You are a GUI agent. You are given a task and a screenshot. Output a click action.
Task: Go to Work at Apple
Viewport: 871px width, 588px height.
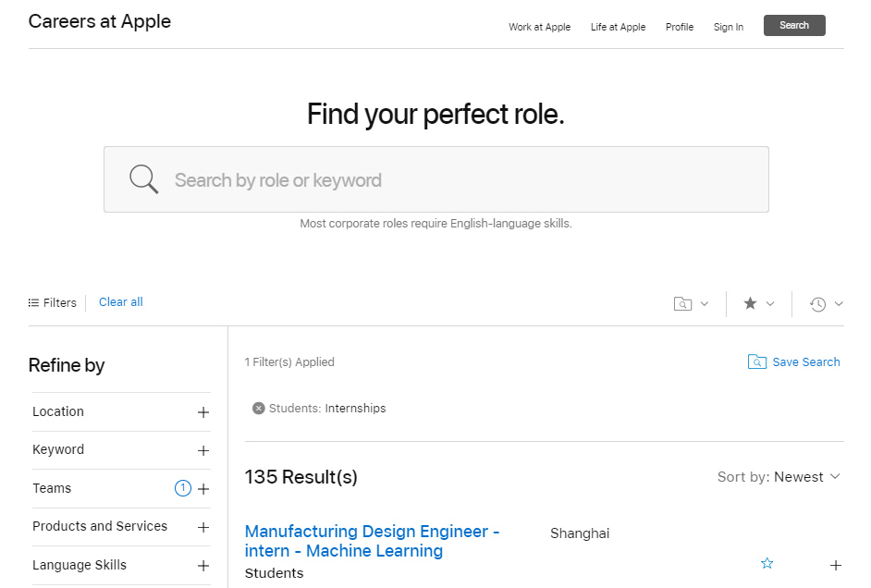(x=539, y=27)
